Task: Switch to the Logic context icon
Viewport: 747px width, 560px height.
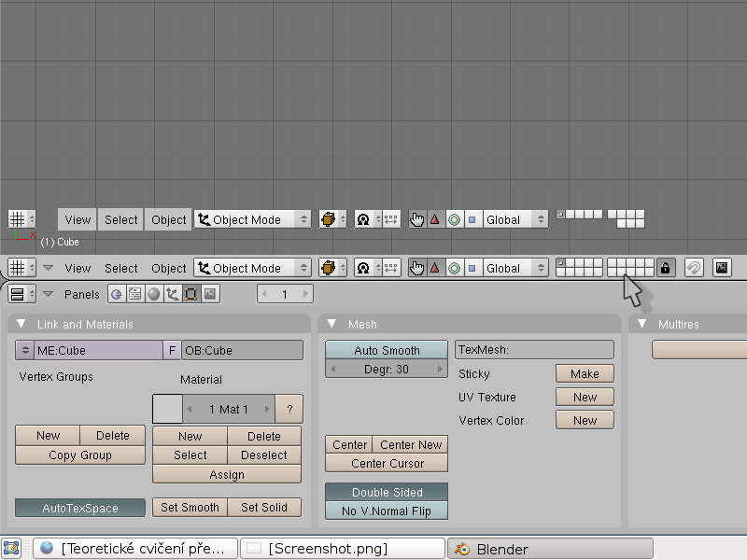Action: pyautogui.click(x=117, y=294)
